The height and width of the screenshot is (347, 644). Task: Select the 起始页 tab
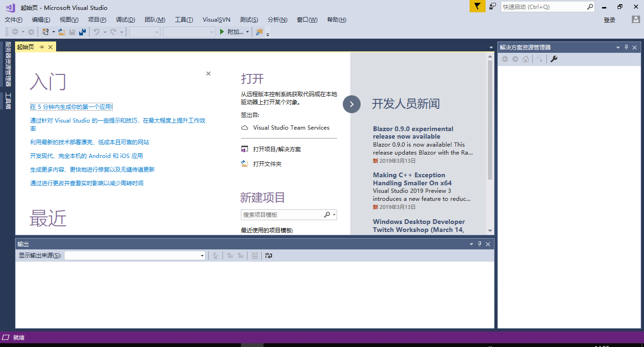[25, 47]
